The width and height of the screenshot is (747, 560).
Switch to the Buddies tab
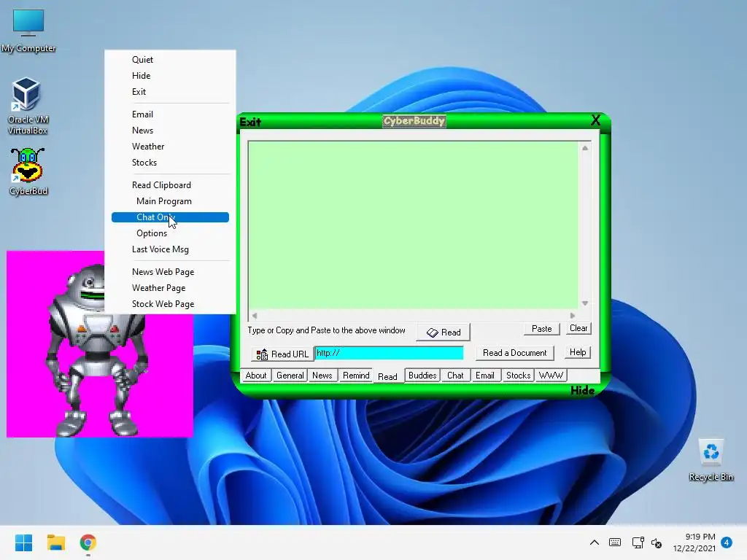[x=422, y=376]
